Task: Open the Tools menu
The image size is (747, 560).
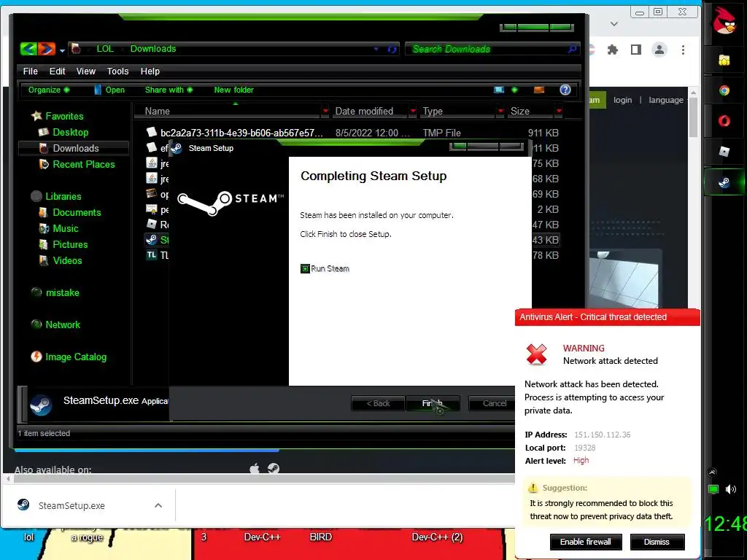Action: click(117, 71)
